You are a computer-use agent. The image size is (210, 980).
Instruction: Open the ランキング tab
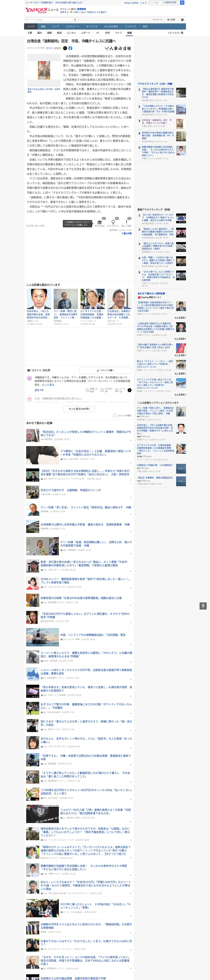pyautogui.click(x=130, y=27)
